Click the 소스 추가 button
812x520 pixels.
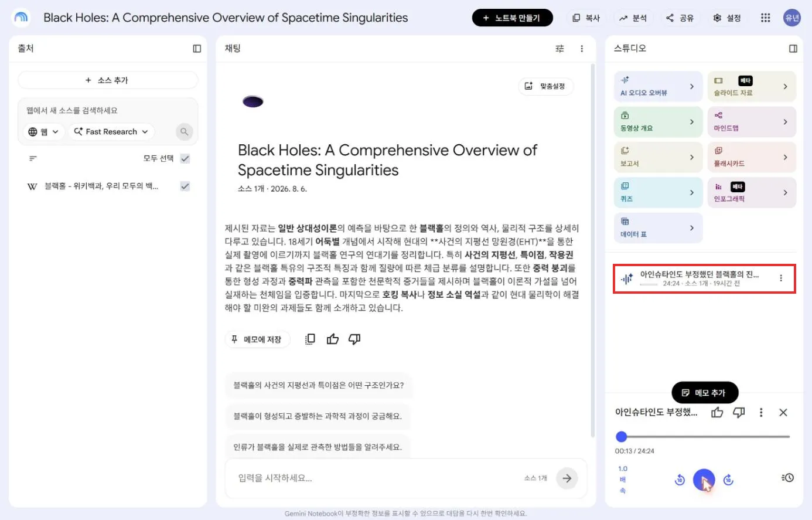pos(108,80)
